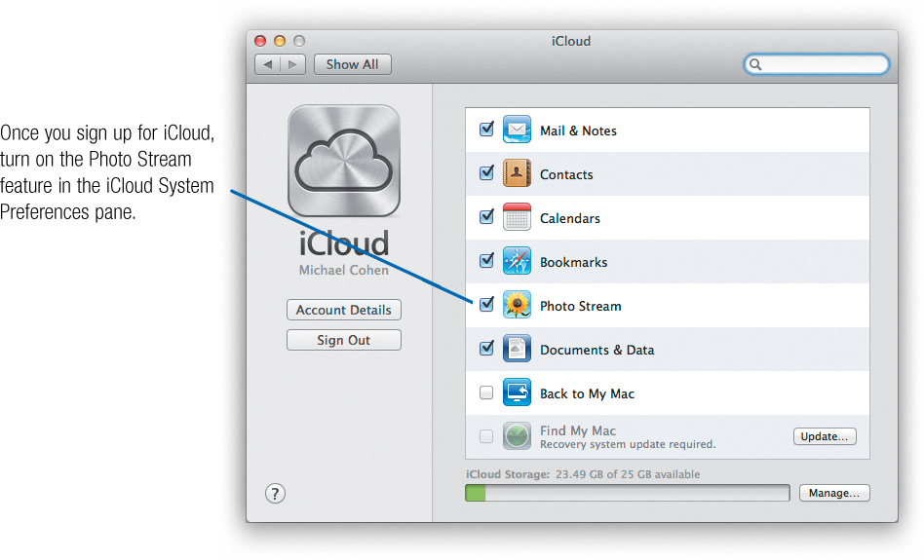Image resolution: width=924 pixels, height=560 pixels.
Task: Click the 'Photo Stream' label
Action: 581,306
